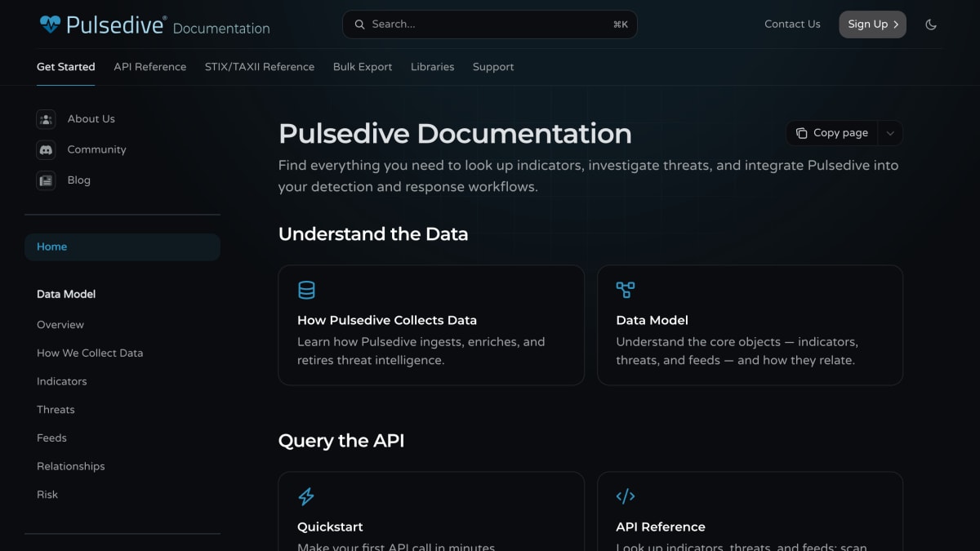
Task: Click the copy icon in Copy page
Action: 802,133
